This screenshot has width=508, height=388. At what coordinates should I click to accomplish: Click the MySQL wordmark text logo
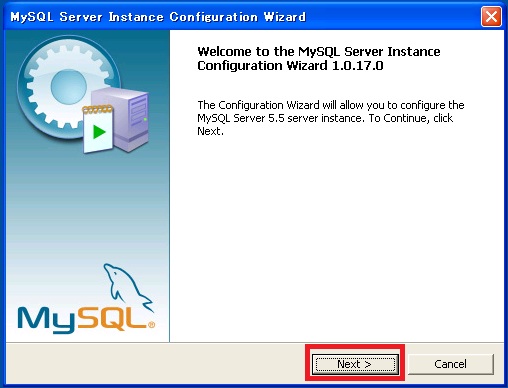[82, 320]
